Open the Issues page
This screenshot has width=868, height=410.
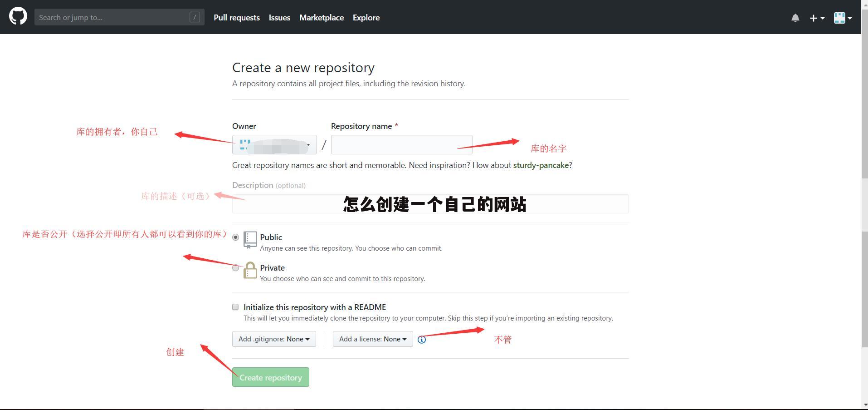[279, 18]
